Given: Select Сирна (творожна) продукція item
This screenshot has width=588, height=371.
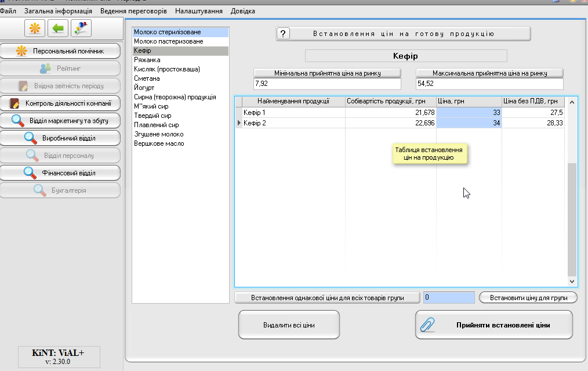Looking at the screenshot, I should (180, 97).
